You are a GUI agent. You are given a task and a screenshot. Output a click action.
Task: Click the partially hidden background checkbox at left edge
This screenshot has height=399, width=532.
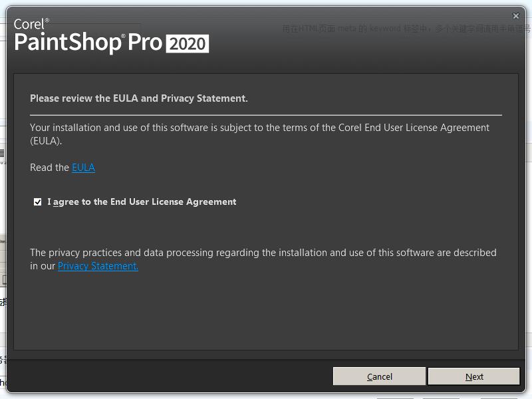pos(4,280)
